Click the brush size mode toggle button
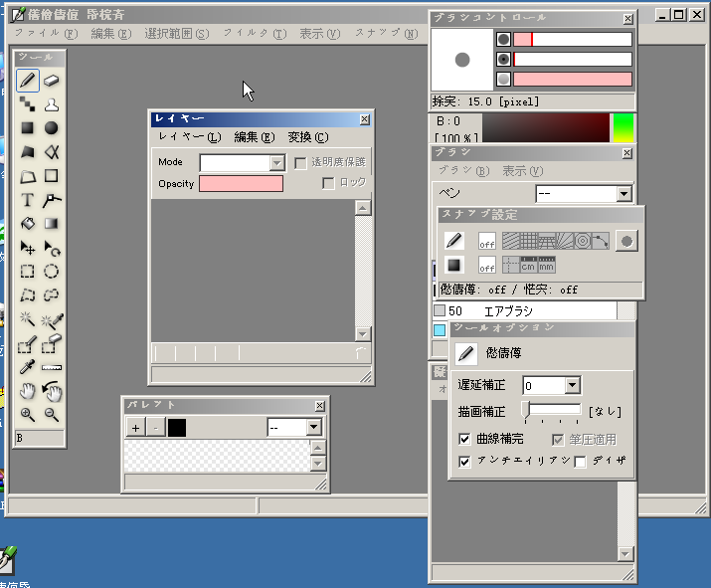The image size is (711, 588). (503, 39)
